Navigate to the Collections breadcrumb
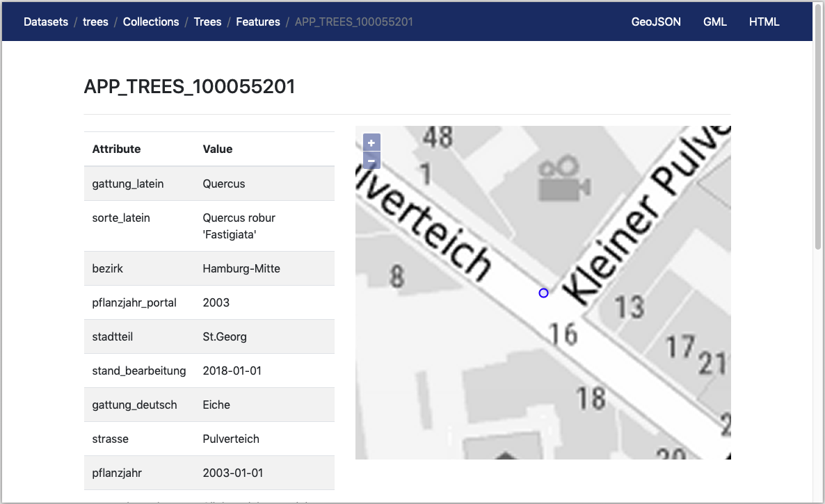Viewport: 825px width, 504px height. (151, 22)
